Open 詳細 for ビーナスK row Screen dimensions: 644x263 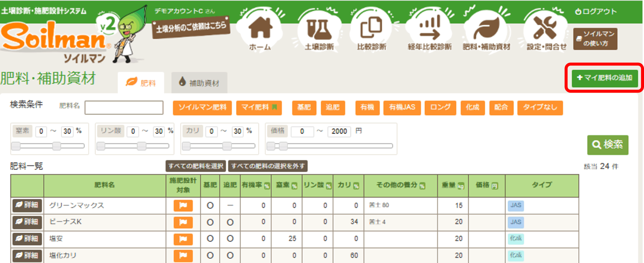coord(27,222)
